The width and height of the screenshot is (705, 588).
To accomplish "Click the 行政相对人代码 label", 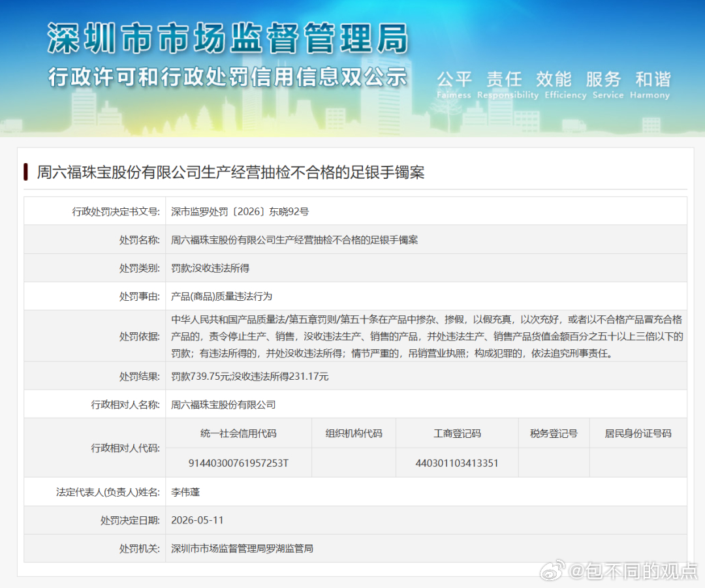I will click(x=125, y=448).
